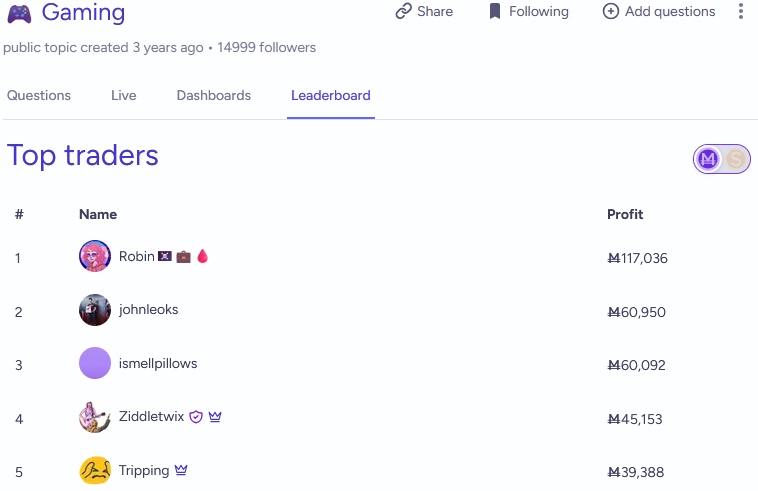Select the Leaderboard tab
Image resolution: width=758 pixels, height=491 pixels.
click(331, 95)
